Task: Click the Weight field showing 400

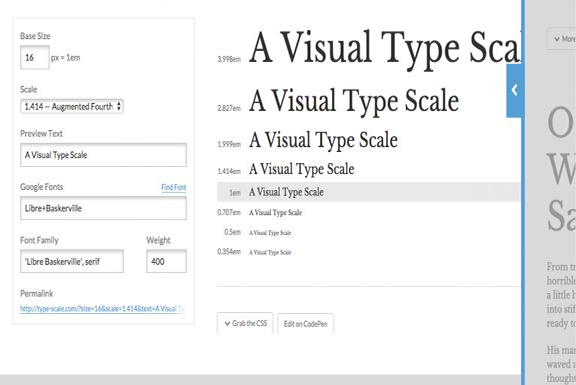Action: click(166, 261)
